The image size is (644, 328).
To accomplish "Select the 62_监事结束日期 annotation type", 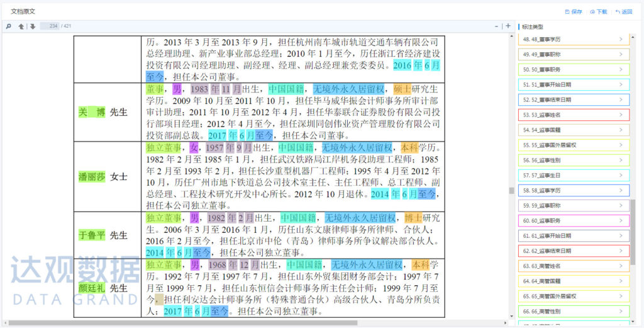I will coord(574,251).
